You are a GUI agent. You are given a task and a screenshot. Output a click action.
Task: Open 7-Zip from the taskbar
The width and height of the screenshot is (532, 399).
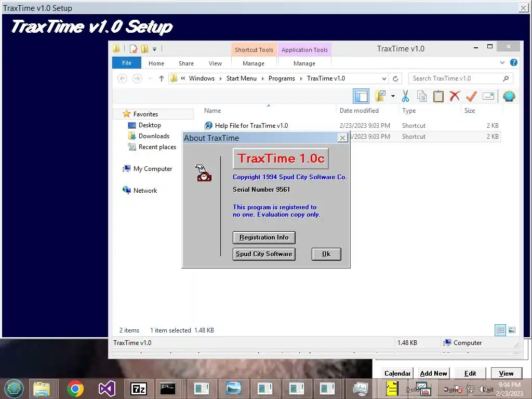138,389
